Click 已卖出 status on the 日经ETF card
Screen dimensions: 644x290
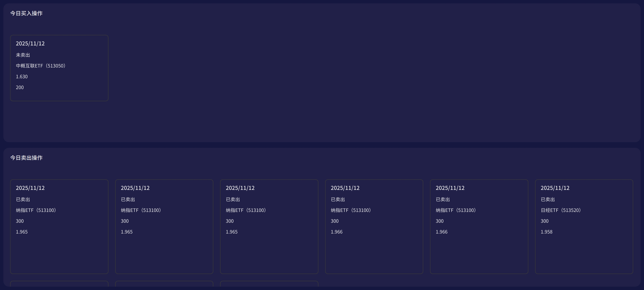[x=548, y=200]
